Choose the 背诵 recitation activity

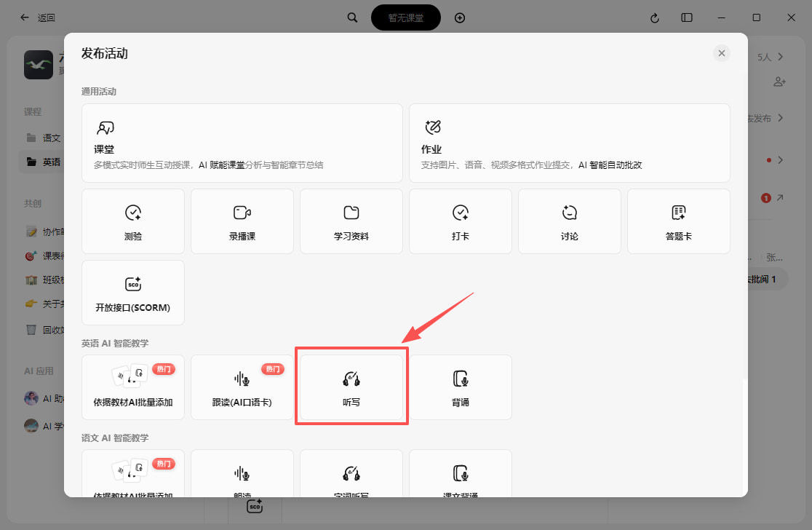point(461,387)
